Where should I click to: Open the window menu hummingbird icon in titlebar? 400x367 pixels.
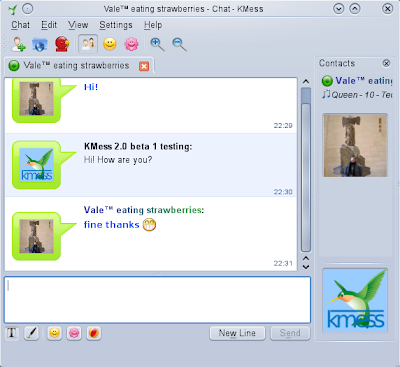pos(13,9)
